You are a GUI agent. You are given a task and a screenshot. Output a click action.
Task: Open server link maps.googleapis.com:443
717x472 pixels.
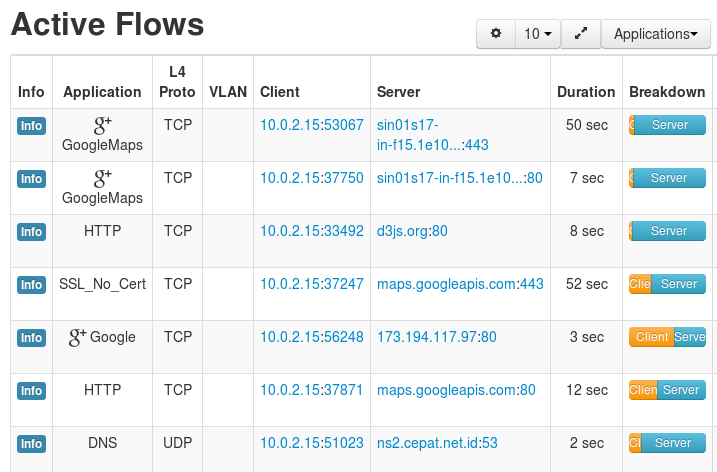tap(460, 284)
